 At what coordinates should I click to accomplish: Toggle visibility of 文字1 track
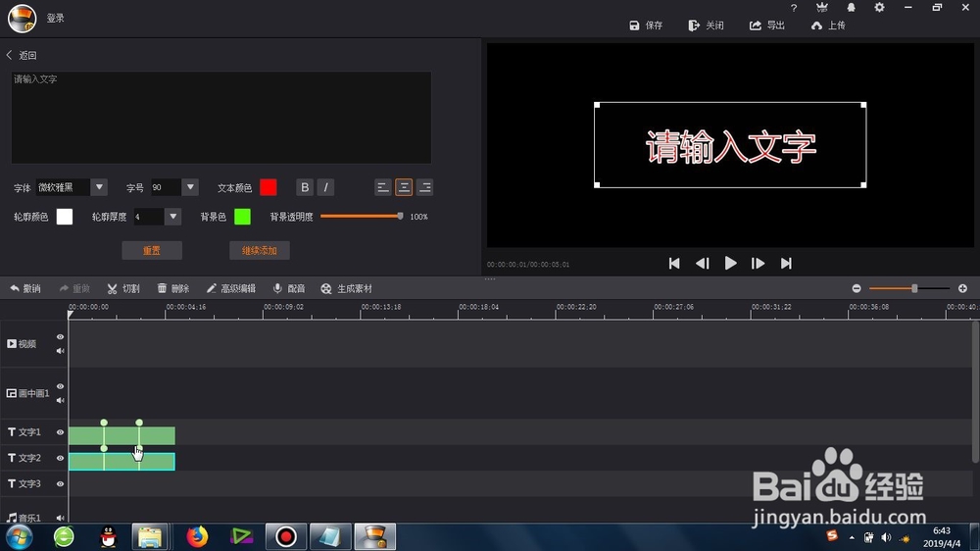click(60, 432)
